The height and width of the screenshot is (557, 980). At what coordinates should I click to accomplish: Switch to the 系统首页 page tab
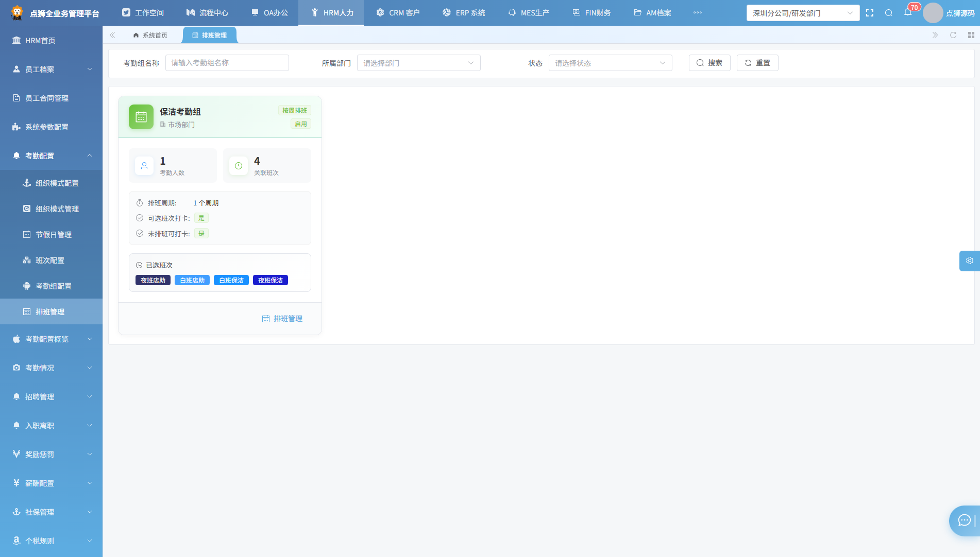tap(150, 35)
